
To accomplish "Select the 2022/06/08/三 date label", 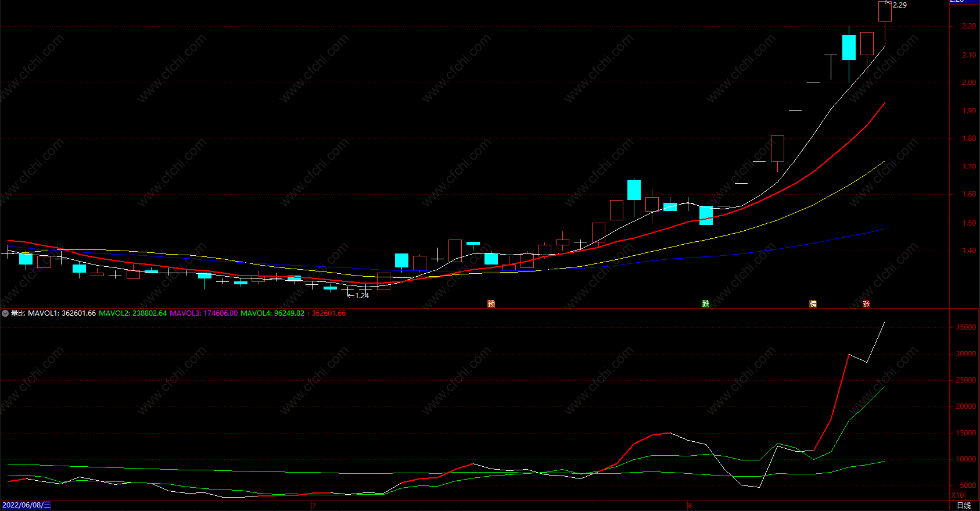I will [26, 505].
